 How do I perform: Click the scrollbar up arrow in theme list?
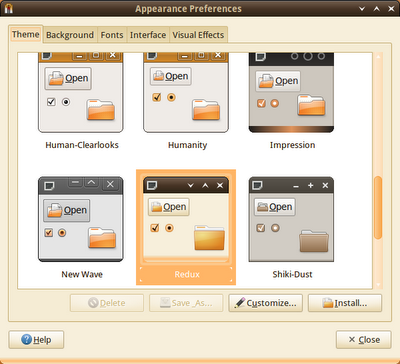coord(378,56)
